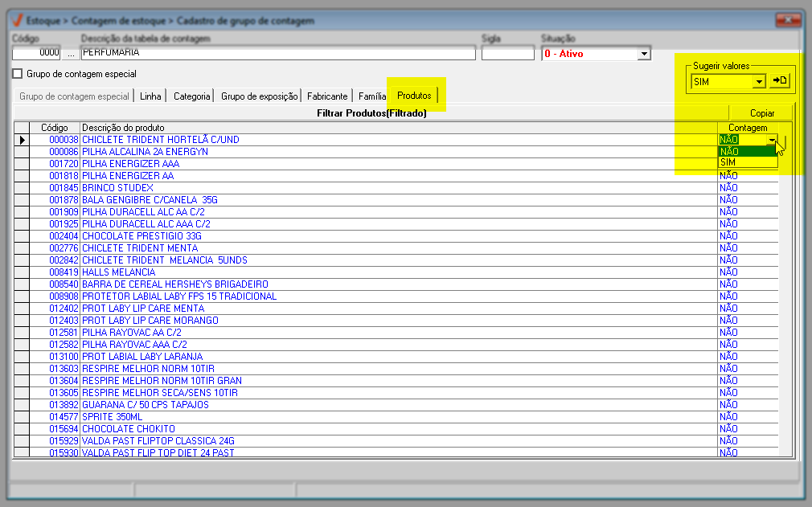Image resolution: width=812 pixels, height=507 pixels.
Task: Select row CHICLETE TRIDENT MENTA
Action: (396, 248)
